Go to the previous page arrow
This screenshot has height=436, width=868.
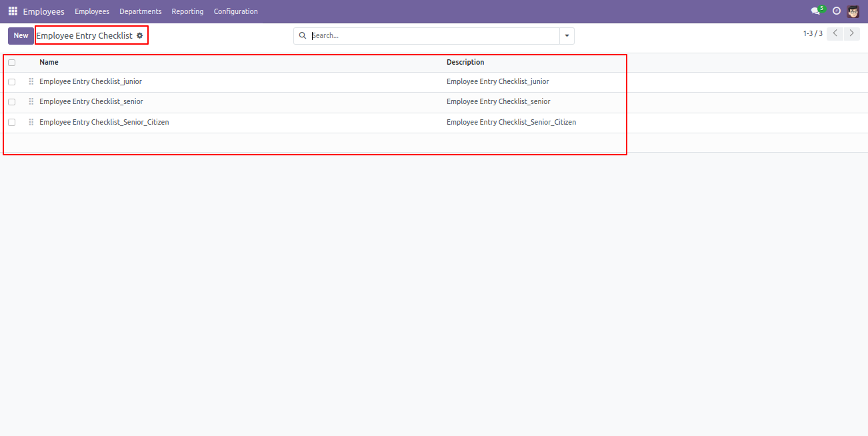pos(835,33)
